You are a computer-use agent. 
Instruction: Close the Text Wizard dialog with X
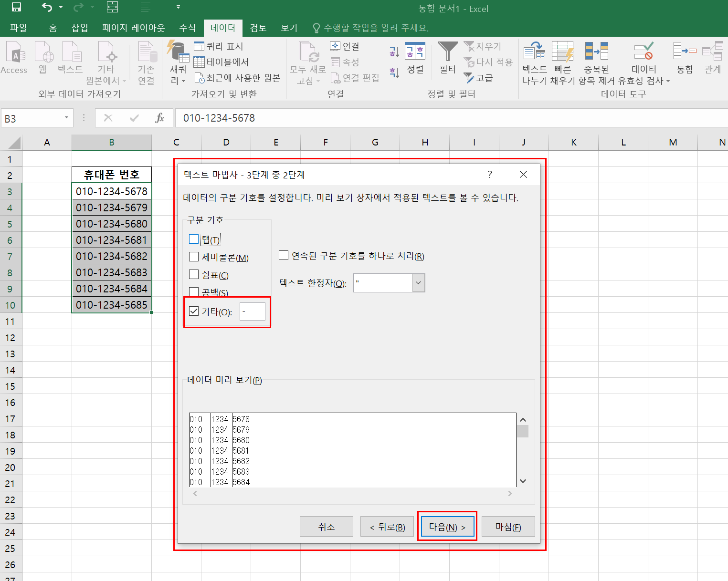(523, 175)
